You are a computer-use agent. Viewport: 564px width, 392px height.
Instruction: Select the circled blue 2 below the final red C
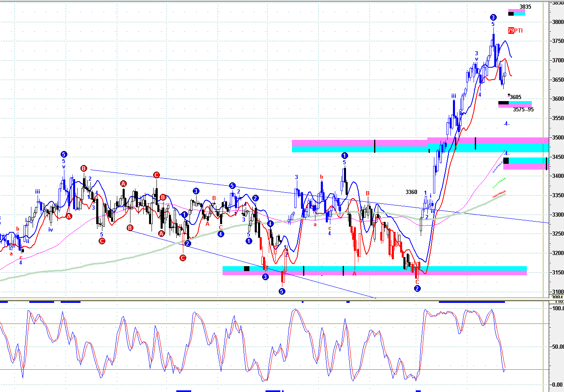click(x=417, y=288)
